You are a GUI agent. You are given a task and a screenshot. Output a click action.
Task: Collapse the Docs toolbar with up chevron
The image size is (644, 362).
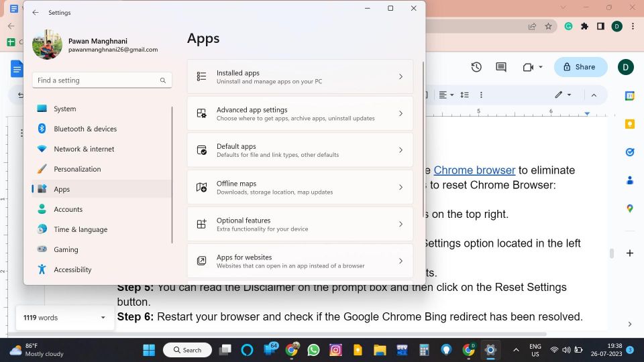594,95
